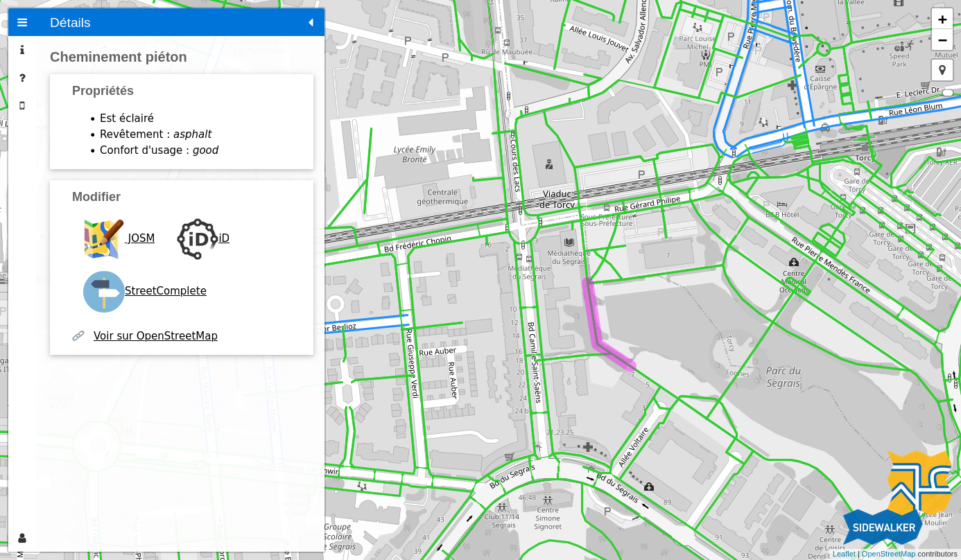961x560 pixels.
Task: Collapse the Détails panel with the arrow
Action: point(311,22)
